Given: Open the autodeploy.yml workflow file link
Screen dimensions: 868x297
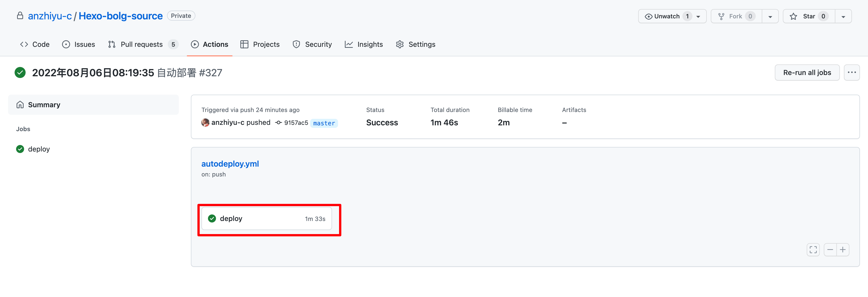Looking at the screenshot, I should (230, 164).
